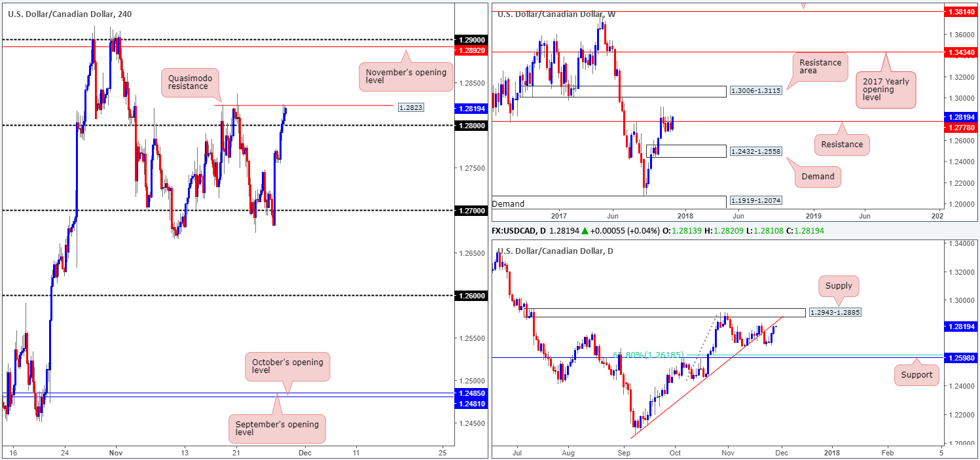
Task: Click the '2018' label on the weekly time axis
Action: pos(686,215)
